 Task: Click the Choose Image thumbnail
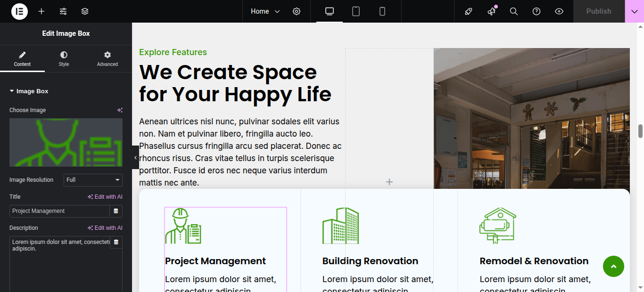tap(66, 142)
